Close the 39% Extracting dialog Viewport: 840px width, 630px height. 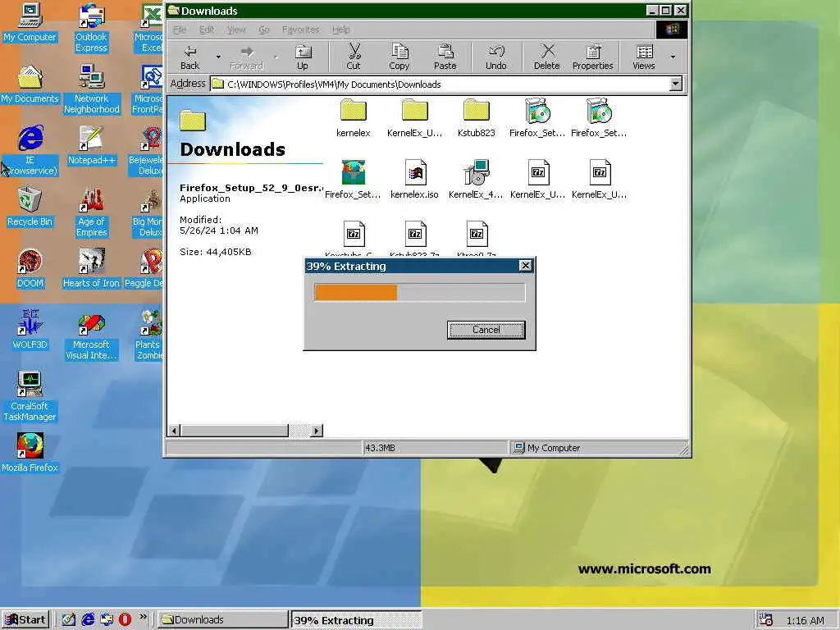click(526, 266)
